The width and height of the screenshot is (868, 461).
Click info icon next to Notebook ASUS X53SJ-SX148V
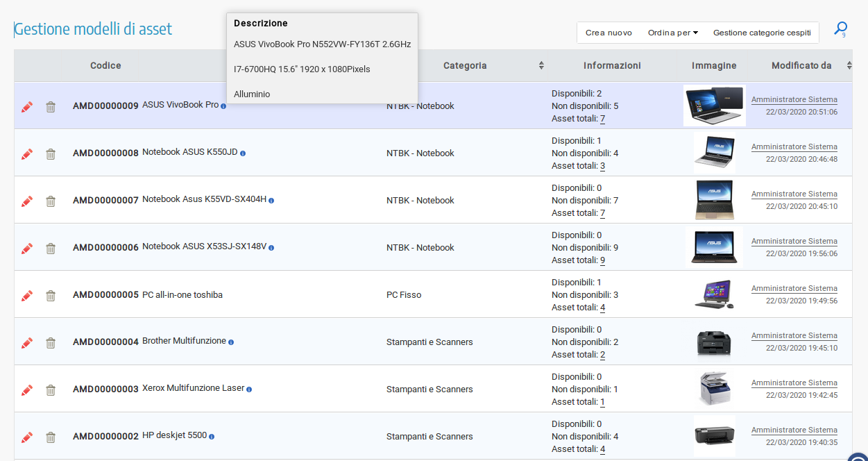pyautogui.click(x=271, y=248)
